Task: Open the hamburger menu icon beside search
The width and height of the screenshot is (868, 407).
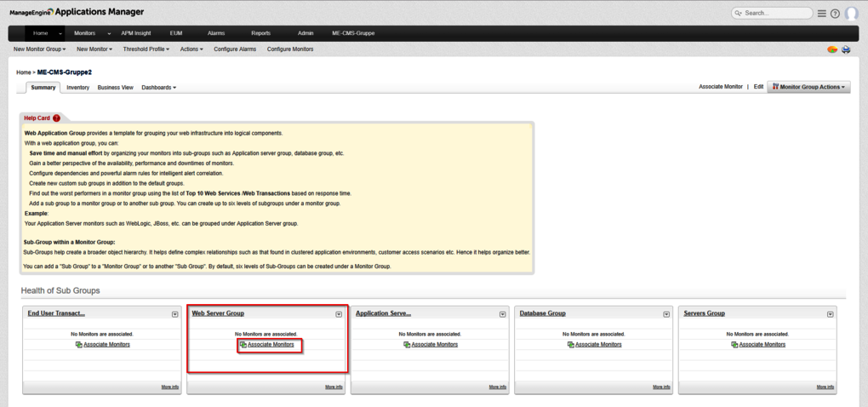Action: click(821, 14)
